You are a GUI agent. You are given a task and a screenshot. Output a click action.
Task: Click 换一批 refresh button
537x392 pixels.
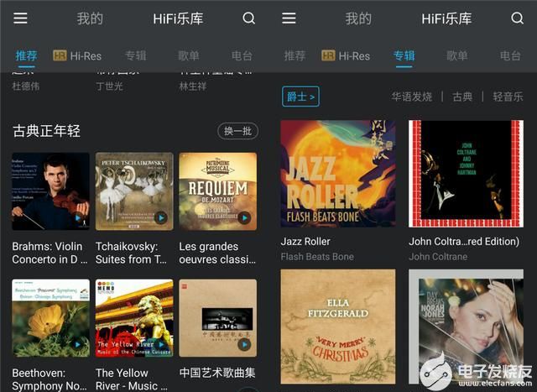coord(237,131)
